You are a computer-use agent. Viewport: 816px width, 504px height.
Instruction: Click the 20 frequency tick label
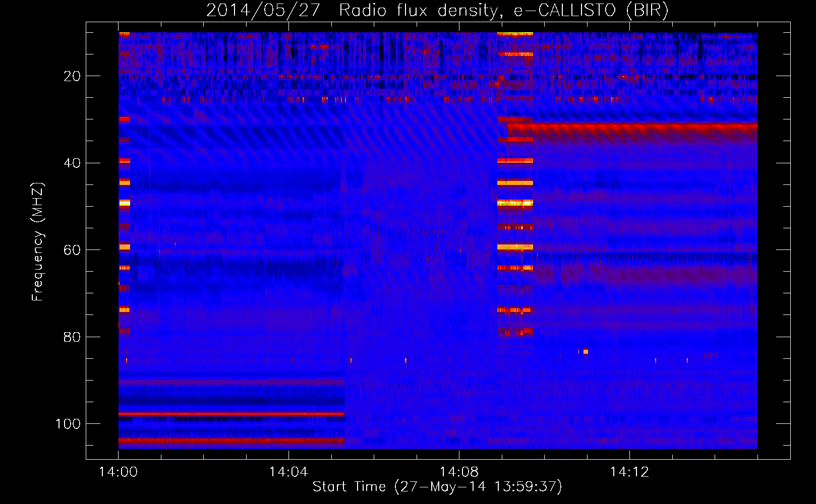pyautogui.click(x=73, y=77)
